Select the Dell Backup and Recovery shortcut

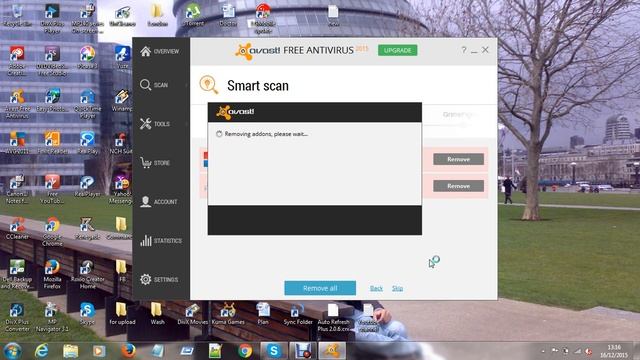[17, 274]
